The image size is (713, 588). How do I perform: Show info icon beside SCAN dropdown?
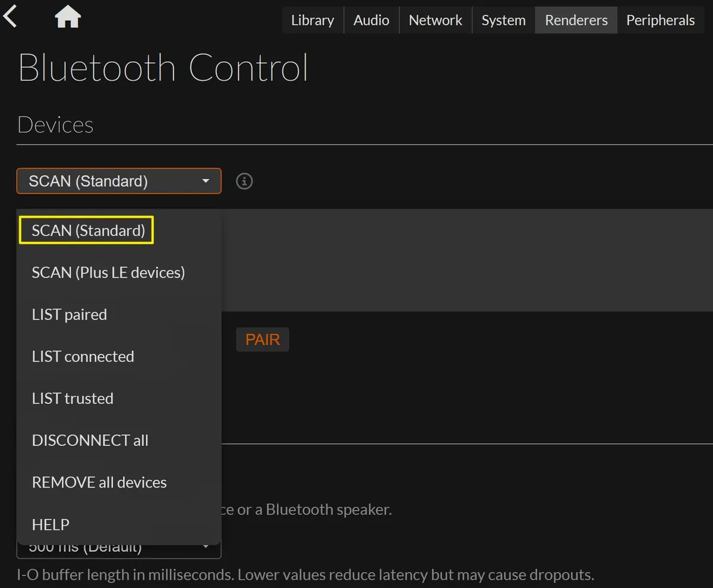coord(244,181)
